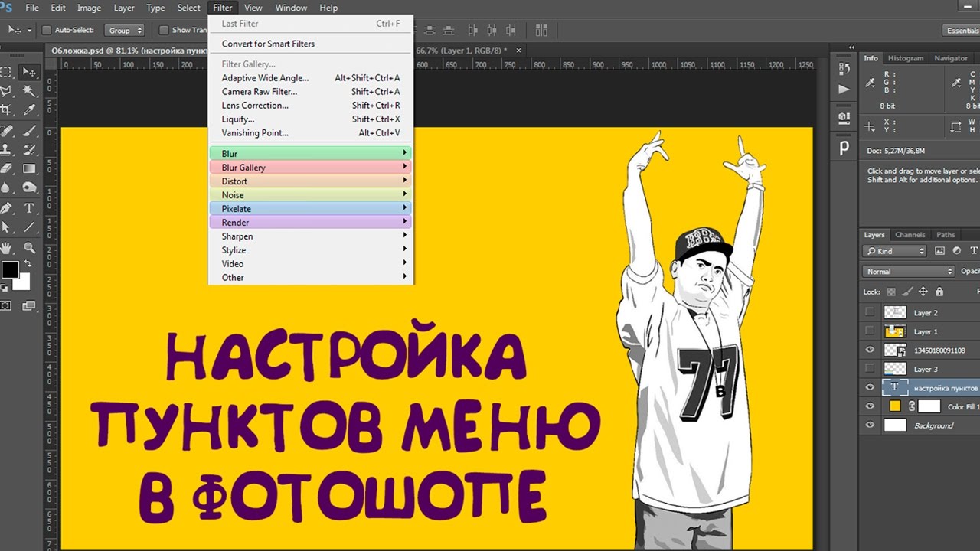The width and height of the screenshot is (980, 551).
Task: Lock image pixels brush icon
Action: click(907, 292)
